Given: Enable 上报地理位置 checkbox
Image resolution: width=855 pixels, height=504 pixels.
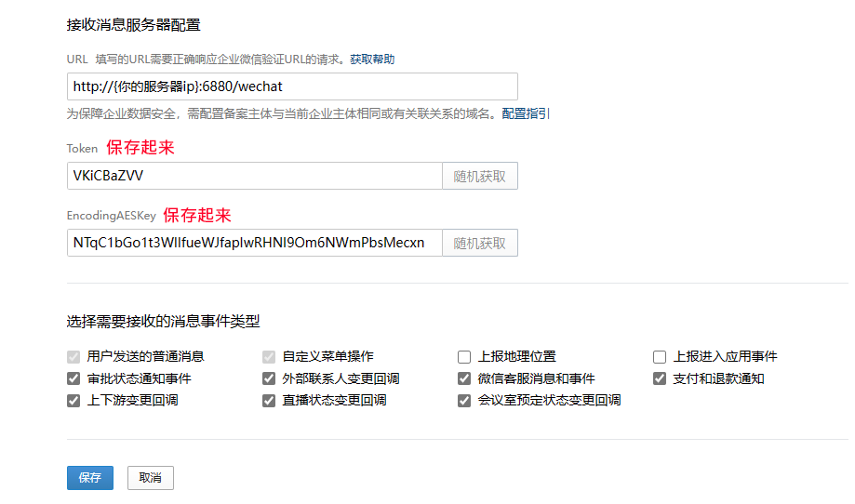Looking at the screenshot, I should pyautogui.click(x=464, y=356).
